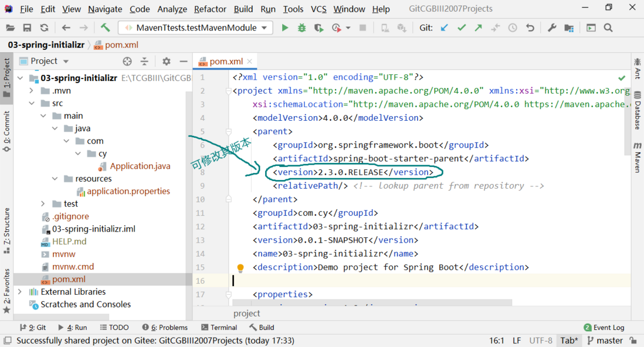Image resolution: width=644 pixels, height=347 pixels.
Task: Open the VCS menu
Action: pos(318,9)
